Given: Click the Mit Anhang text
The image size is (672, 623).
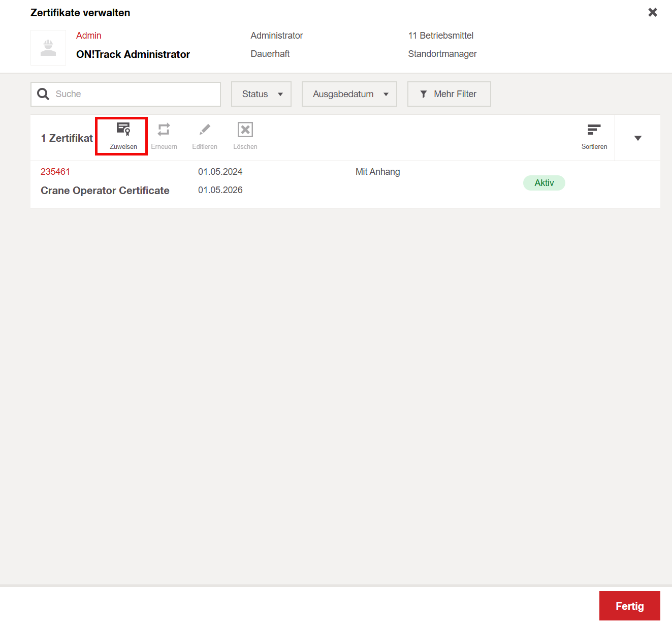Looking at the screenshot, I should click(x=378, y=172).
